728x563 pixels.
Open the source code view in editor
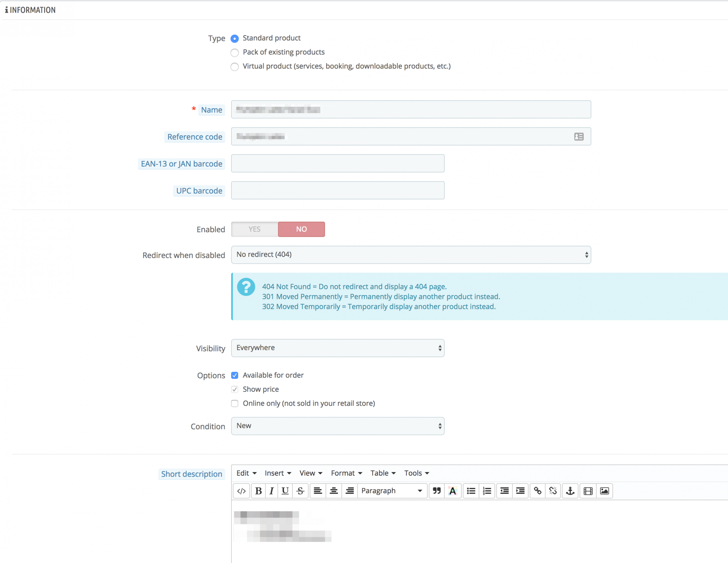pos(241,491)
